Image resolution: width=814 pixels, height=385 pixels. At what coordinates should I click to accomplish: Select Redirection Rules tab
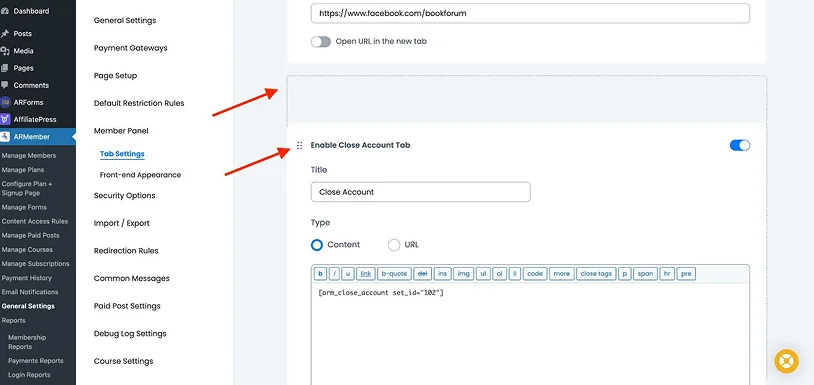coord(126,251)
